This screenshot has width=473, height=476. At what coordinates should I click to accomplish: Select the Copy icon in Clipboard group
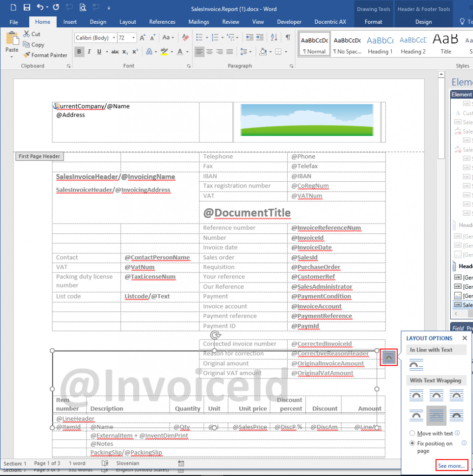point(27,44)
